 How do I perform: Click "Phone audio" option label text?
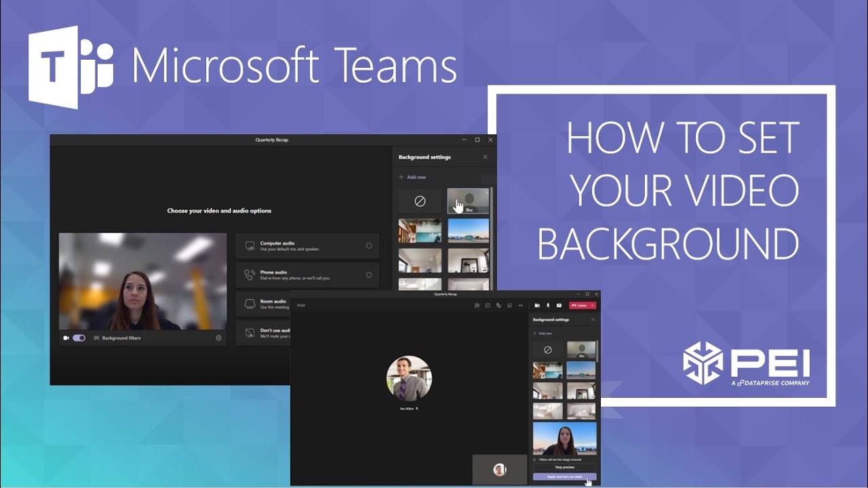pyautogui.click(x=272, y=272)
